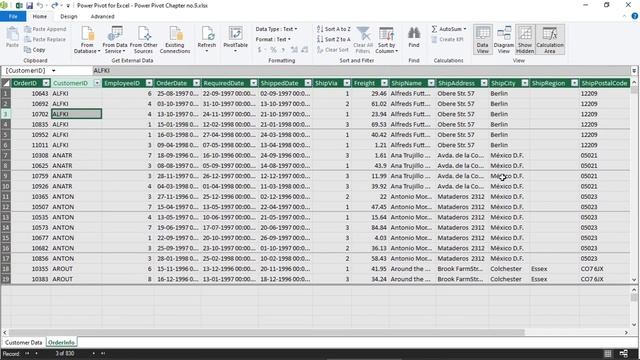Click From Other Sources icon

[144, 40]
